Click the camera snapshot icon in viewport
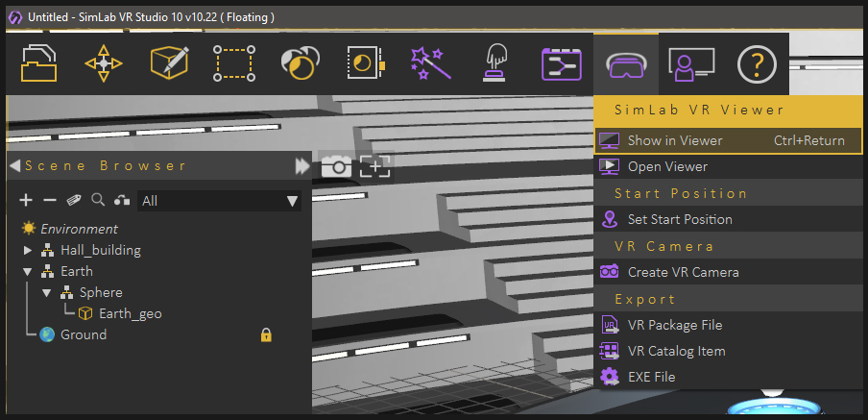 pos(336,166)
